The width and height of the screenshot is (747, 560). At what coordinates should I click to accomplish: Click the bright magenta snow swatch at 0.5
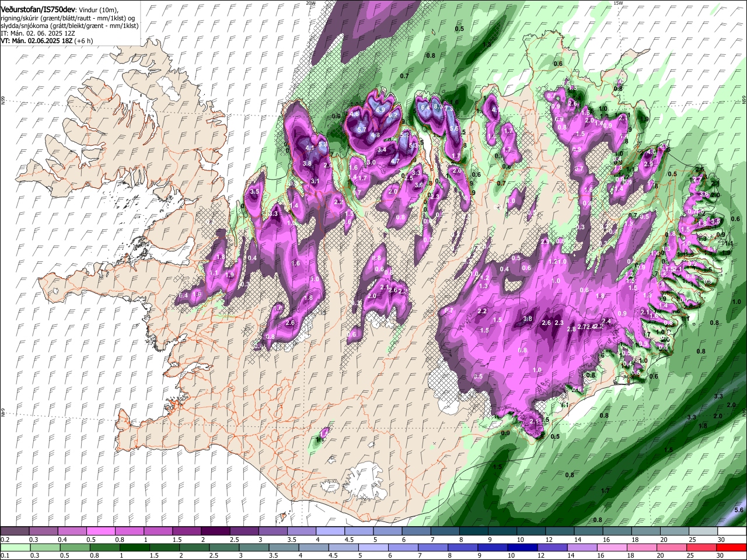click(100, 531)
